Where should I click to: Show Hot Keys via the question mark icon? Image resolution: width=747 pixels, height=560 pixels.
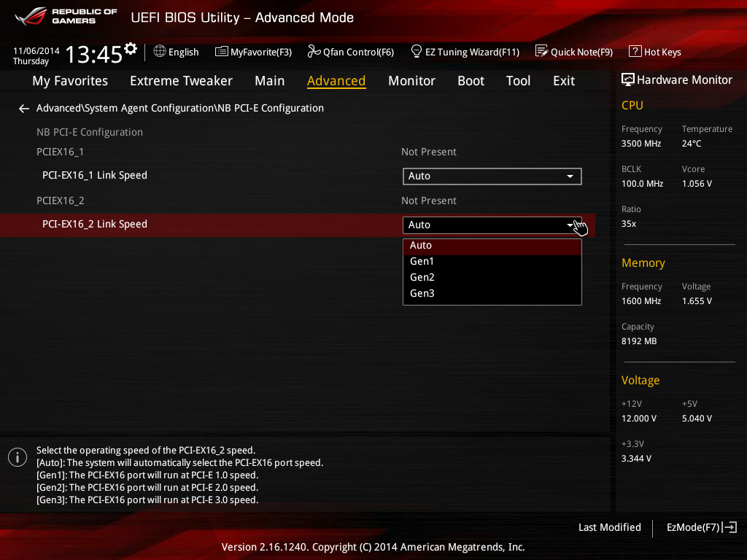635,52
